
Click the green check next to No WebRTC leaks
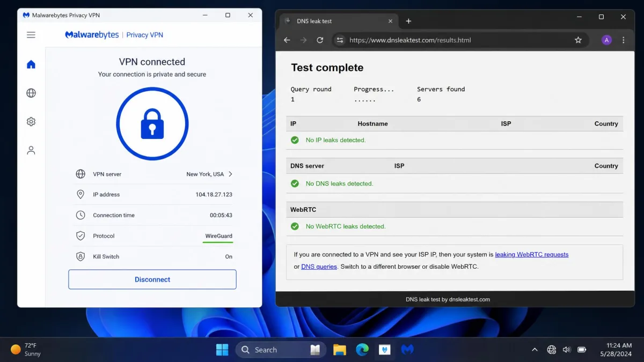[295, 226]
